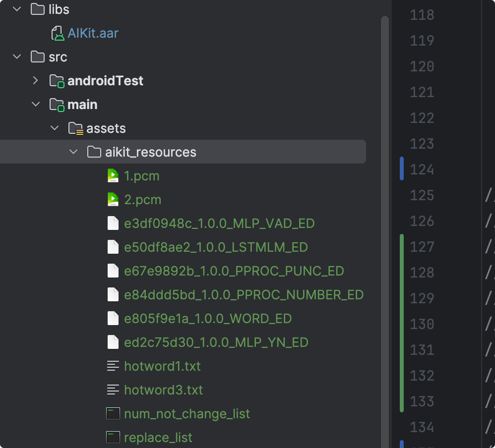495x448 pixels.
Task: Collapse the src directory
Action: (16, 56)
